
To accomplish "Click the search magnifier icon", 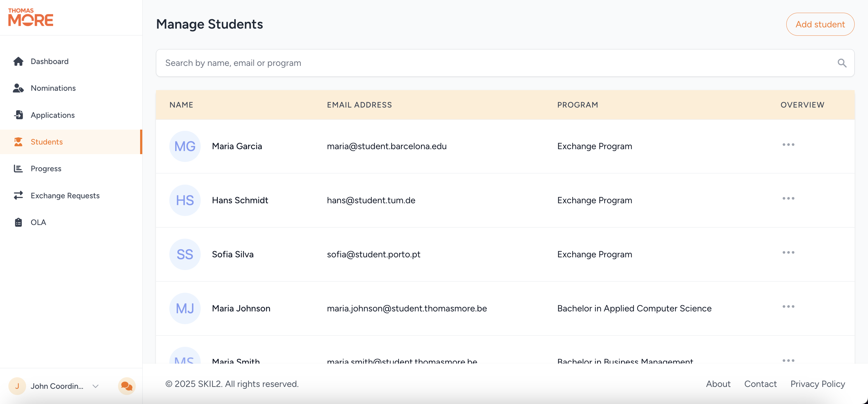I will (x=842, y=63).
